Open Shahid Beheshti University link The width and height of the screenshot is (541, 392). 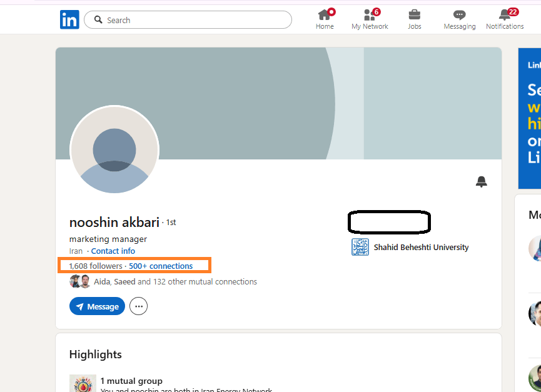tap(421, 247)
